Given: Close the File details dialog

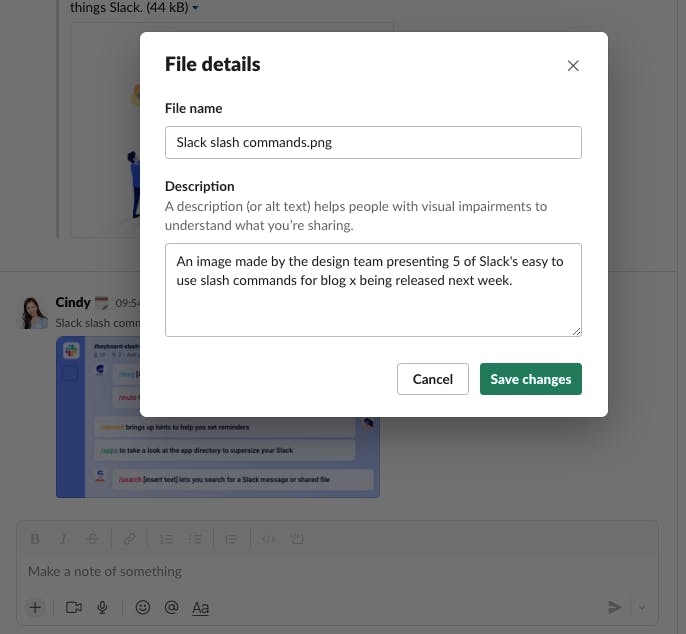Looking at the screenshot, I should point(573,66).
